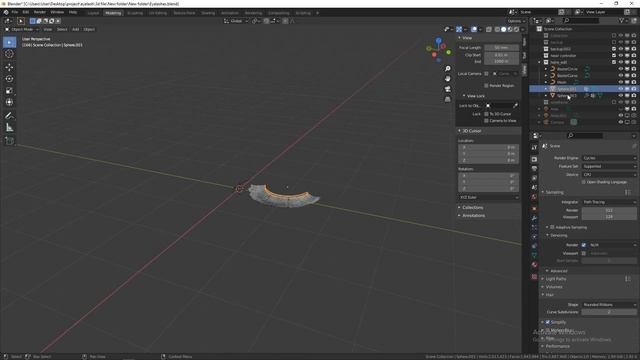This screenshot has height=360, width=640.
Task: Open the Feature Set dropdown
Action: [609, 166]
